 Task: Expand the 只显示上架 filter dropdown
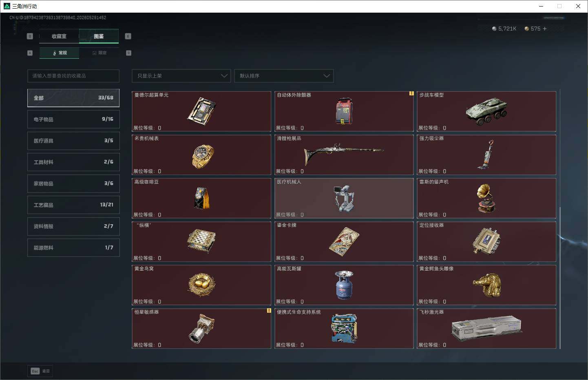click(181, 76)
